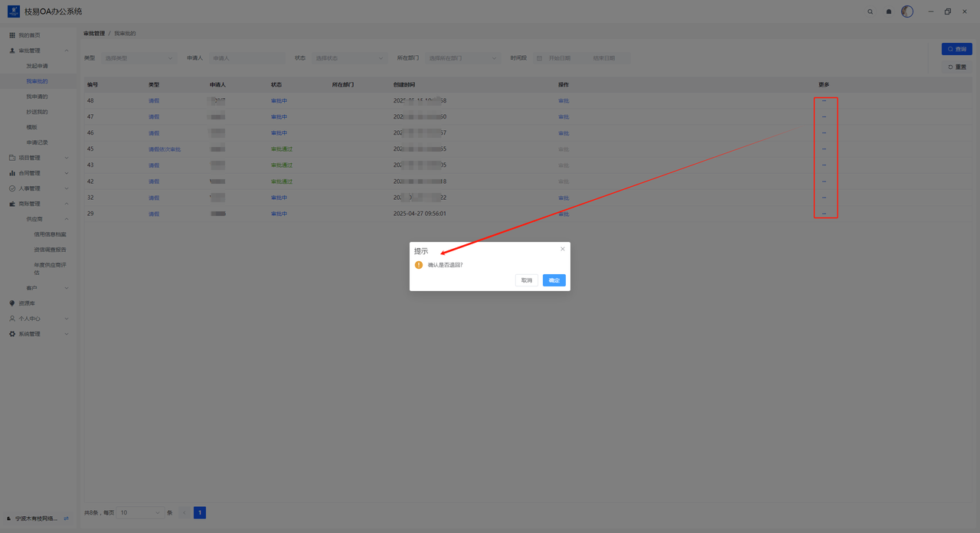This screenshot has height=533, width=980.
Task: Click the 查询 search button
Action: 956,49
